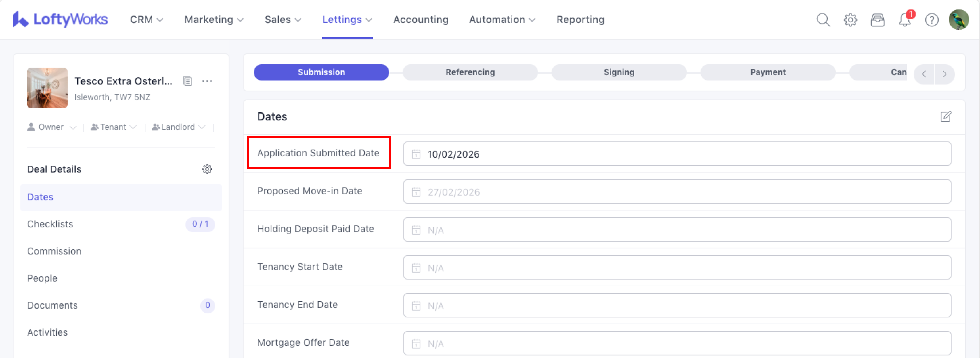Open notifications bell icon
The width and height of the screenshot is (980, 358).
click(905, 20)
